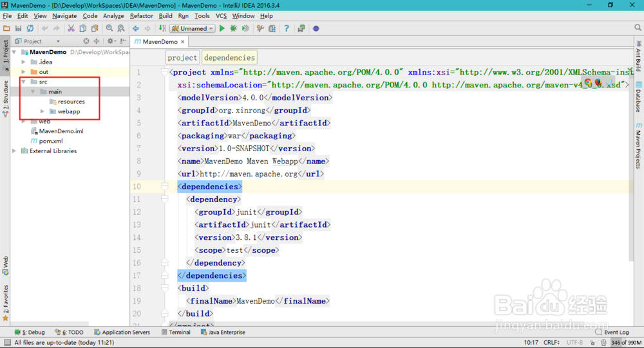This screenshot has height=348, width=644.
Task: Click the Help question mark icon
Action: pos(287,28)
